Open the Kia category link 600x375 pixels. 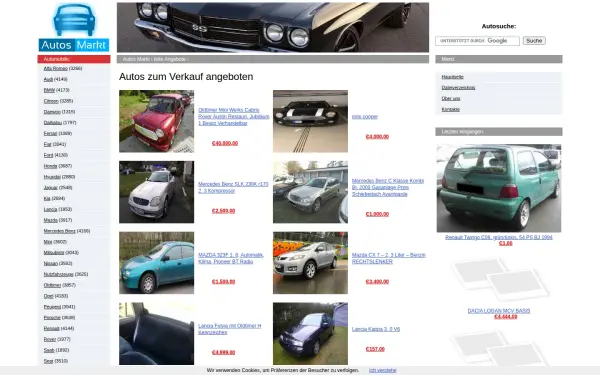tap(47, 199)
